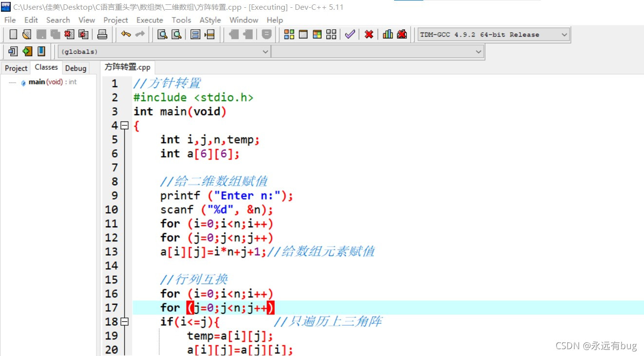
Task: Click the code a[i][j]=a[j][i]; on line 20
Action: [x=240, y=350]
